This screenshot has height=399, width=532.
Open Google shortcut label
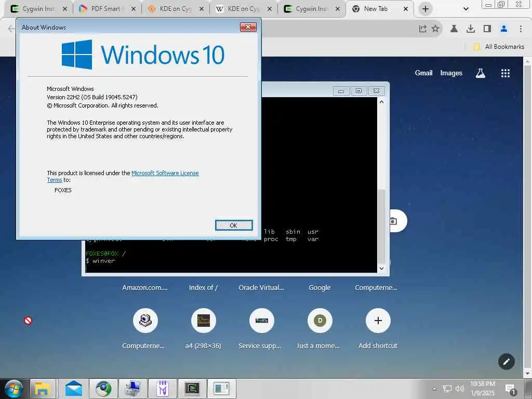pos(320,287)
